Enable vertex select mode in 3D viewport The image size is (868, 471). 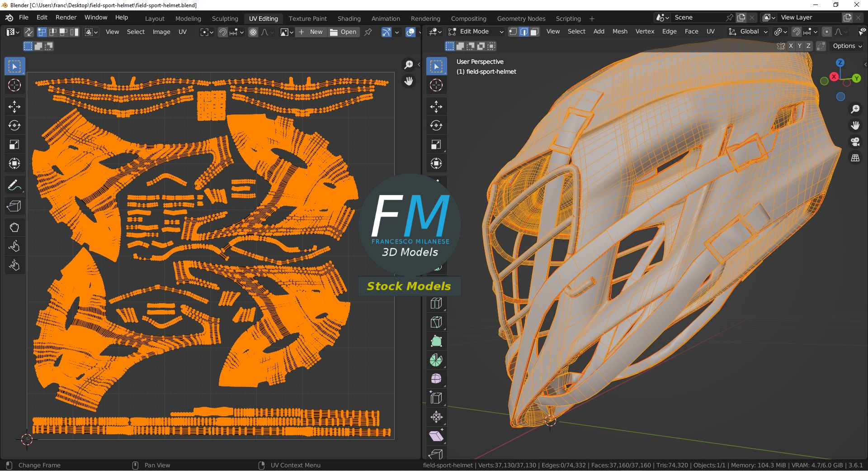[x=513, y=32]
